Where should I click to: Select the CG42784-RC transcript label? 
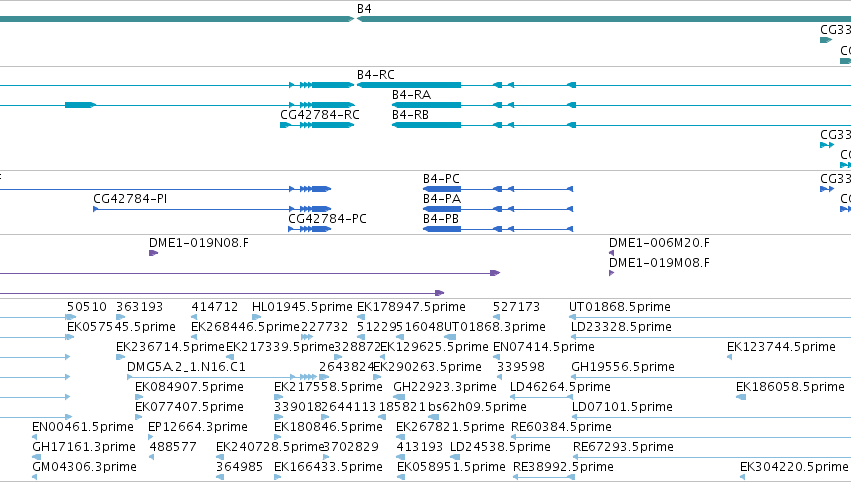pyautogui.click(x=320, y=115)
